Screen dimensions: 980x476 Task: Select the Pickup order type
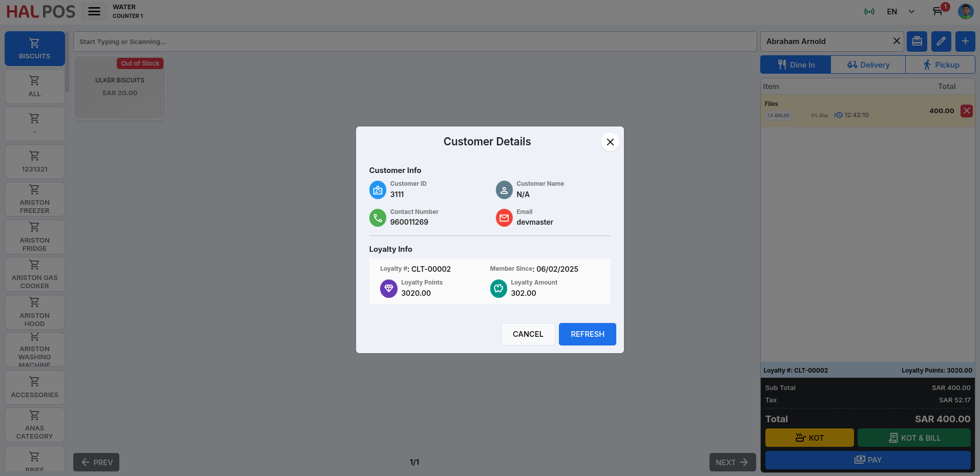coord(941,65)
